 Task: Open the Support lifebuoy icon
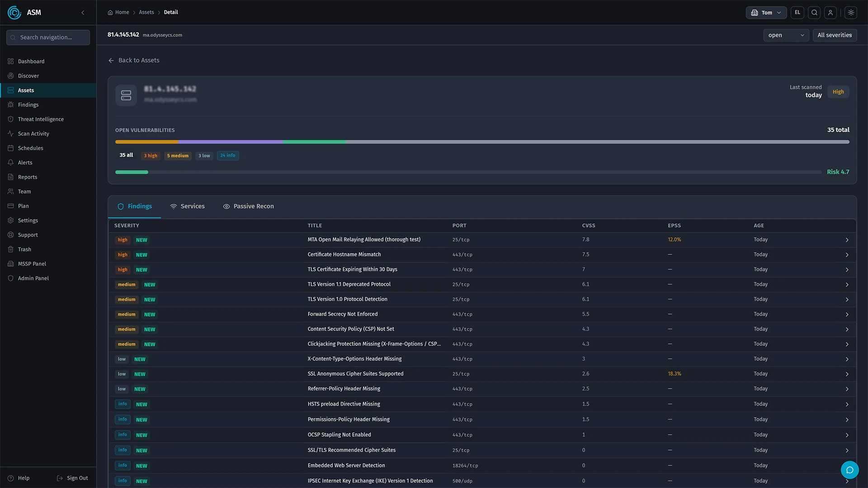pos(11,235)
